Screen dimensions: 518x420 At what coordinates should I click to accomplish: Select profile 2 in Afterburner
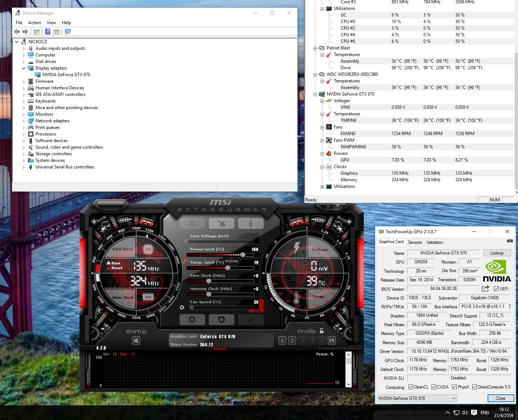(x=292, y=341)
